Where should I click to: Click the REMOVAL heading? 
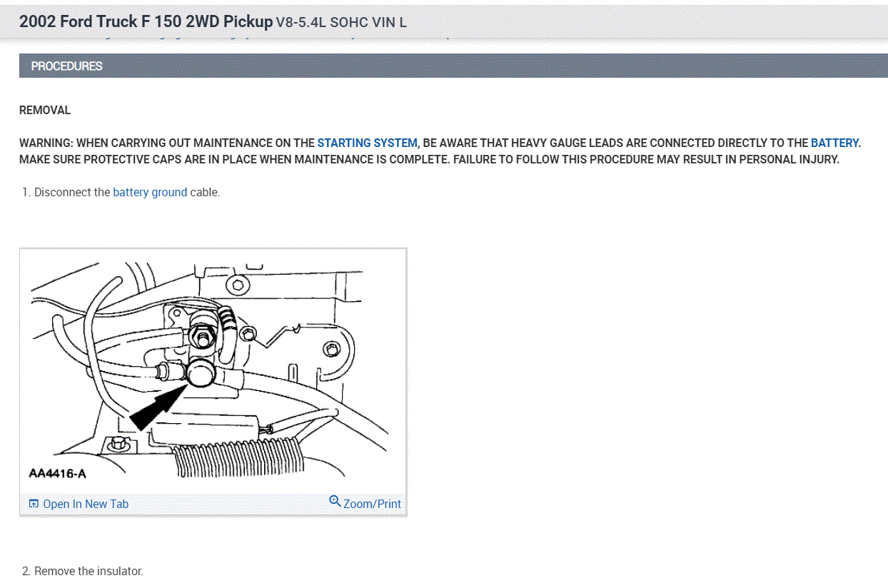(45, 110)
